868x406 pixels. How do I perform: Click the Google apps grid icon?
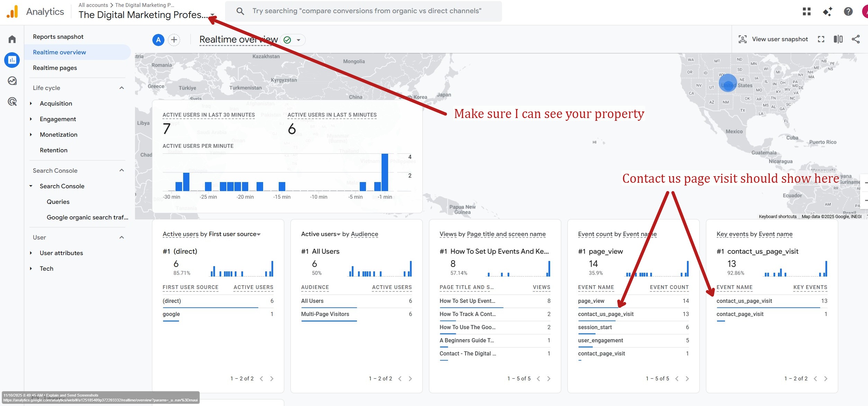[x=807, y=11]
